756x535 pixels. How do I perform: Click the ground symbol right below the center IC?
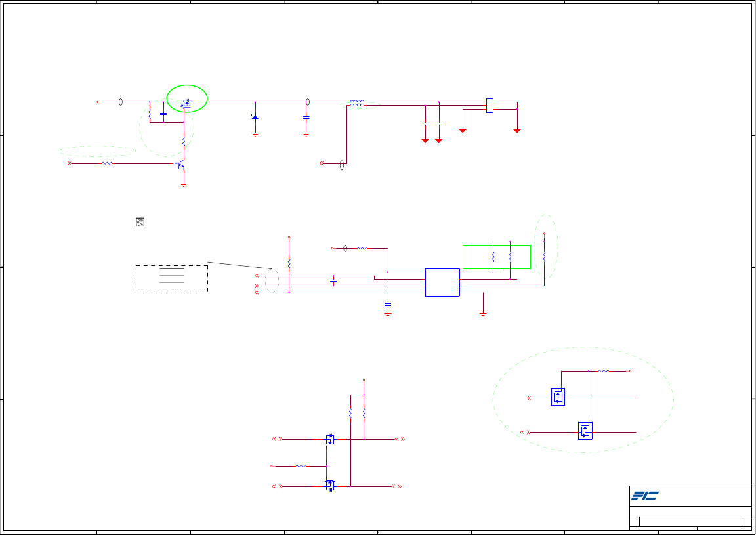point(483,314)
